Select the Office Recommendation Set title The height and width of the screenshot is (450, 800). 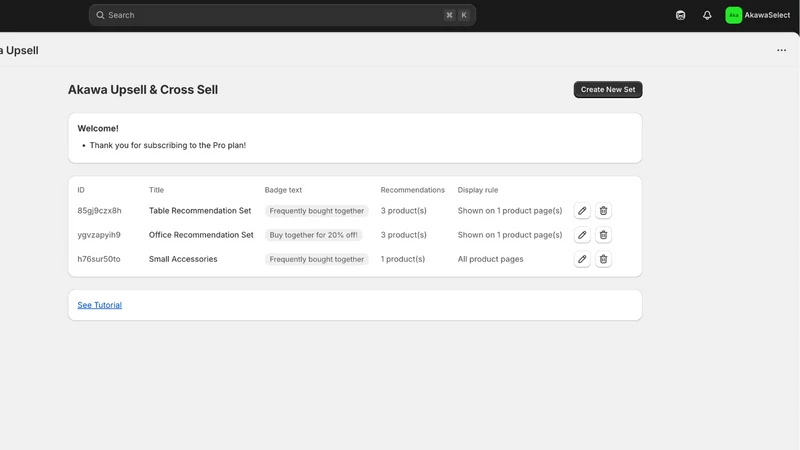(x=201, y=235)
